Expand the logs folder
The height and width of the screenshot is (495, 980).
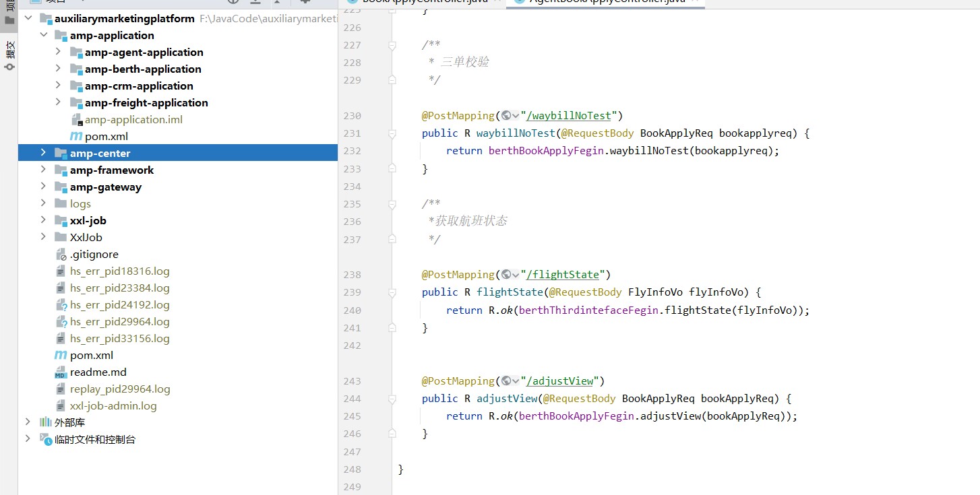44,203
